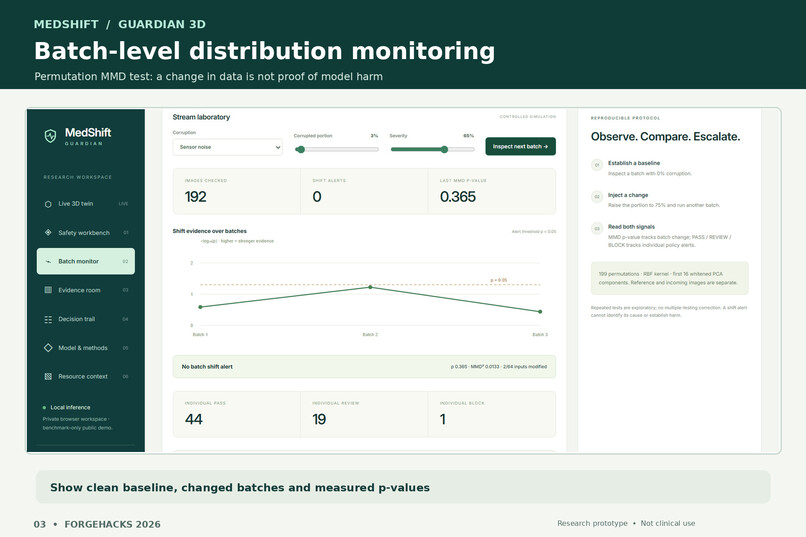
Task: Click the Evidence room grid icon
Action: click(x=48, y=290)
